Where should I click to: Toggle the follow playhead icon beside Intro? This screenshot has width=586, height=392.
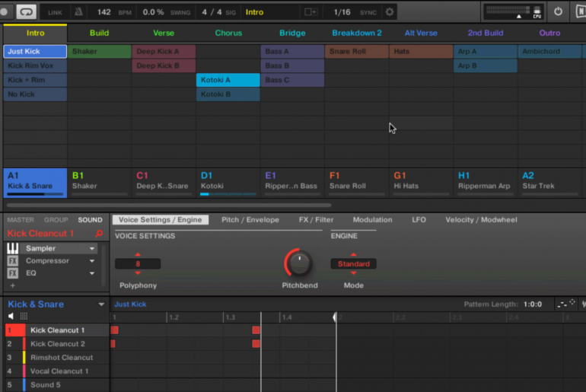coord(311,12)
